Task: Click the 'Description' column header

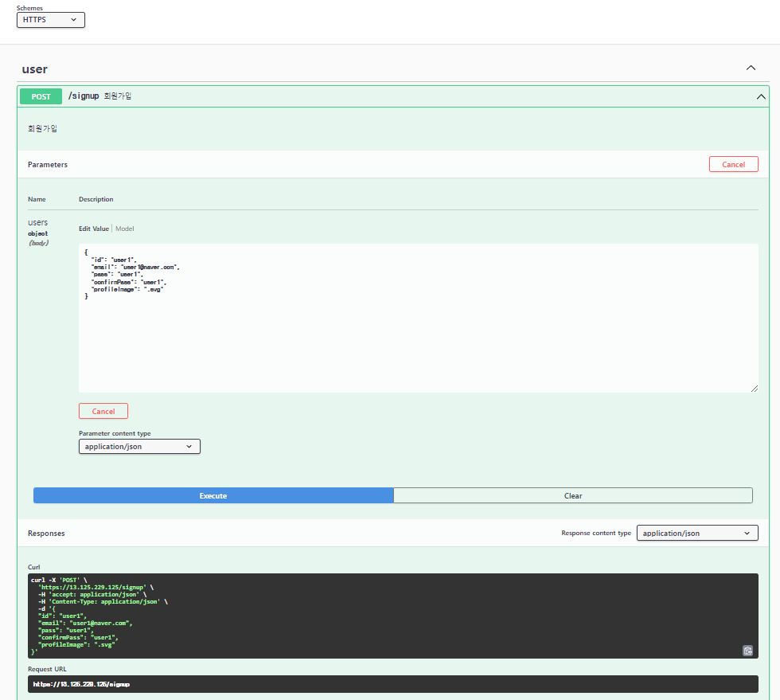Action: [x=96, y=199]
